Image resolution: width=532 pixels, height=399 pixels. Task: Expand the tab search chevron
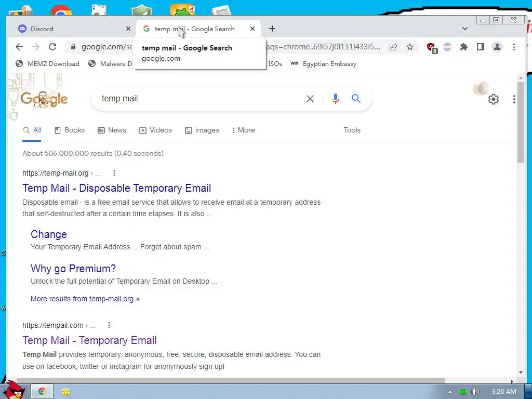tap(465, 29)
